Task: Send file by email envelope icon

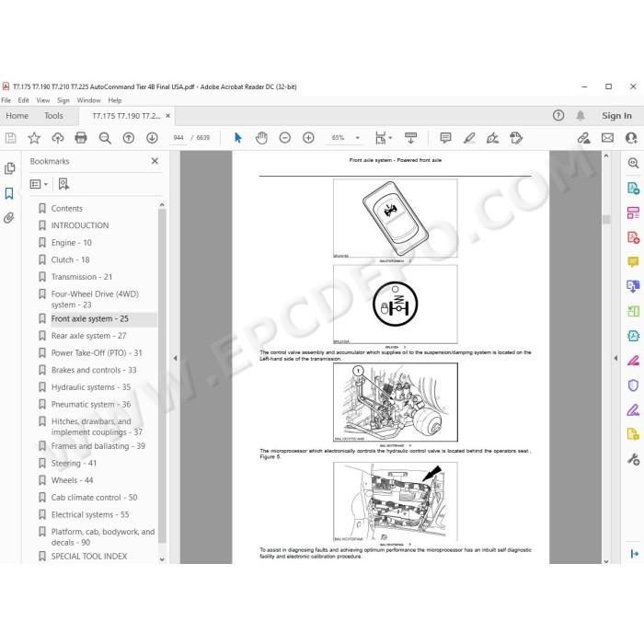Action: click(607, 138)
